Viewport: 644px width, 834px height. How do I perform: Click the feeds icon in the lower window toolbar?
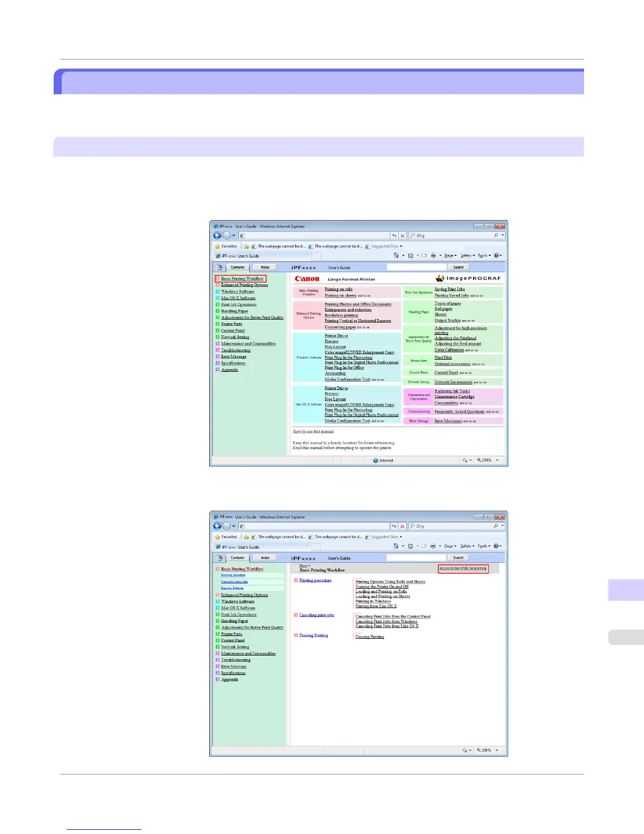pos(411,546)
